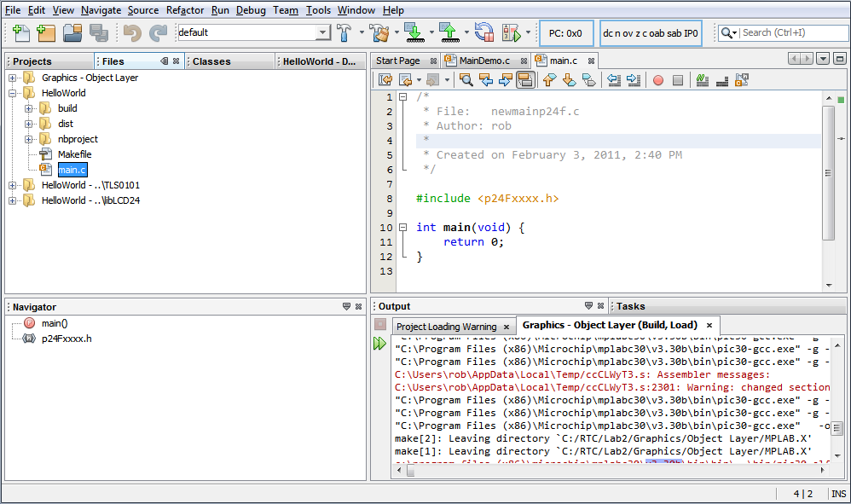Click the Find Selection magnifier in editor toolbar
The image size is (851, 504).
tap(466, 79)
